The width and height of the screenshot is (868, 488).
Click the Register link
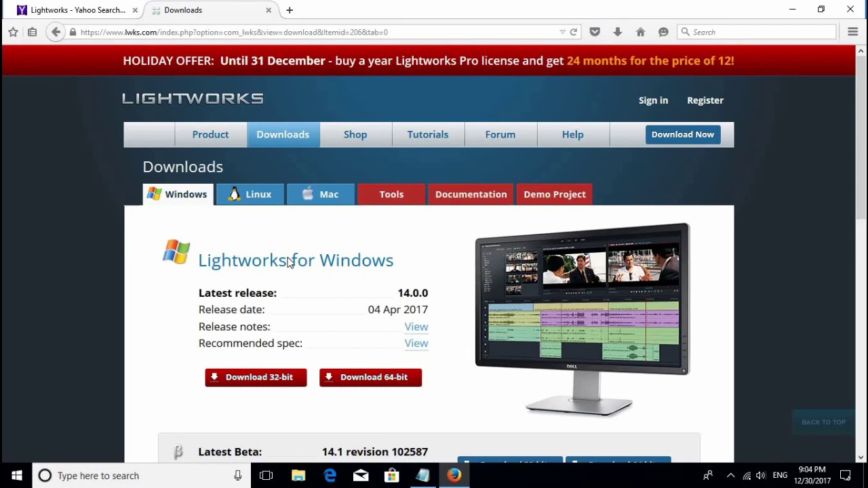[705, 100]
